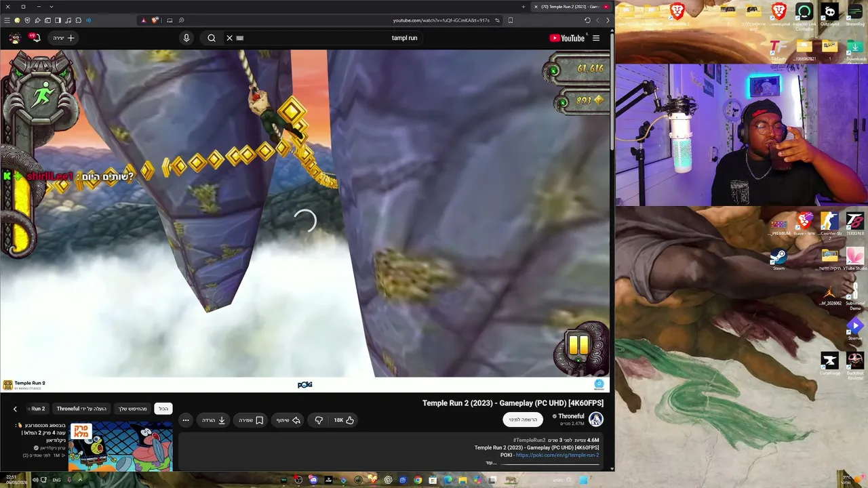868x488 pixels.
Task: Open the YouTube notifications bell
Action: click(35, 38)
